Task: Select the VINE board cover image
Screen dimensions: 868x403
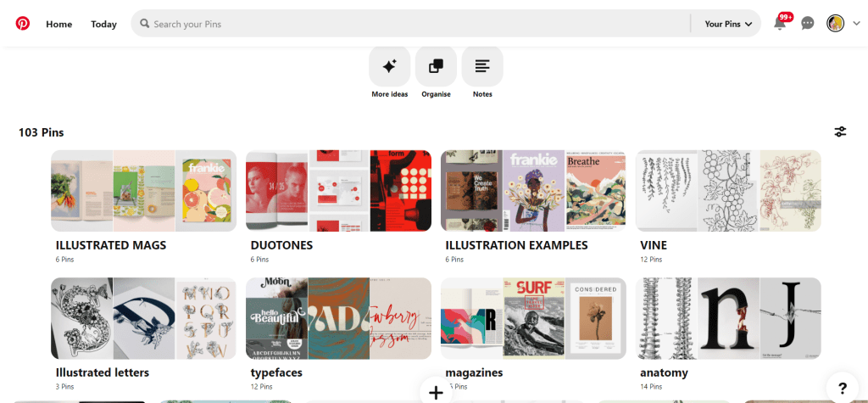Action: [728, 191]
